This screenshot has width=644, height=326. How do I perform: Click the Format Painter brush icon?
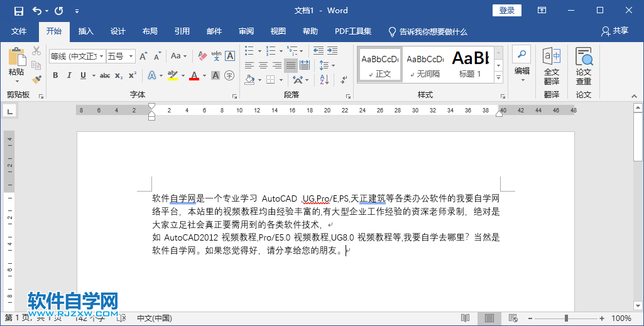36,79
